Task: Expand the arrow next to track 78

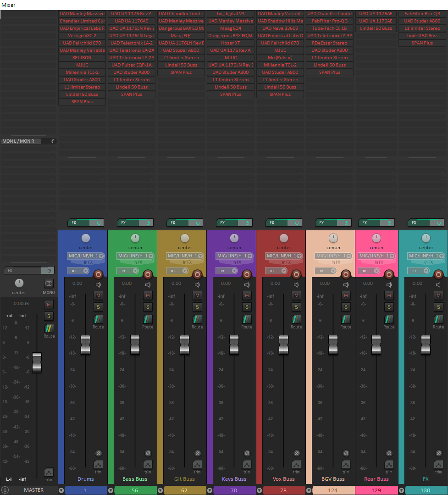Action: point(260,490)
